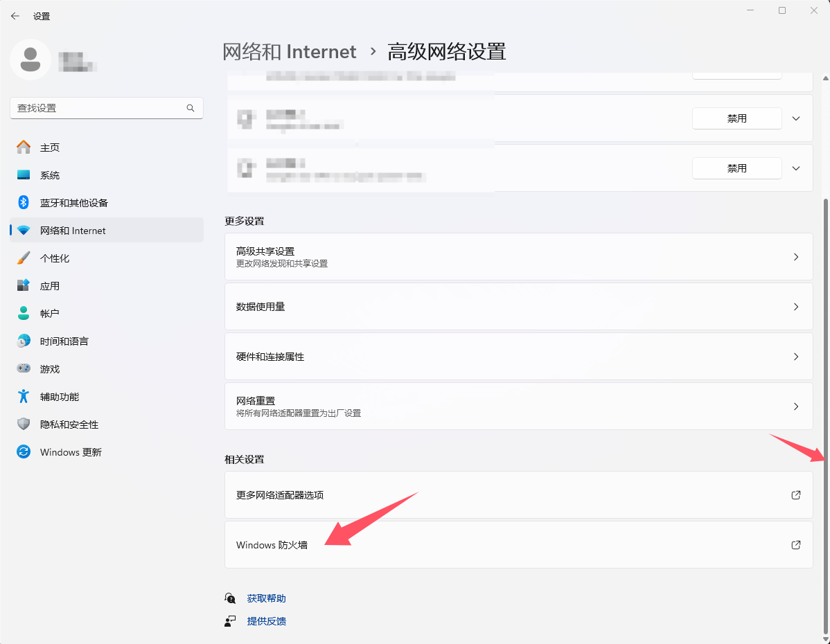
Task: Select 隐私和安全性 category
Action: [x=107, y=424]
